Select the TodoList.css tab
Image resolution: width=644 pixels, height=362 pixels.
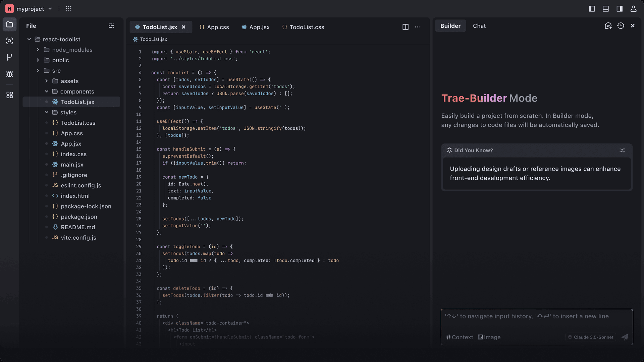point(307,27)
